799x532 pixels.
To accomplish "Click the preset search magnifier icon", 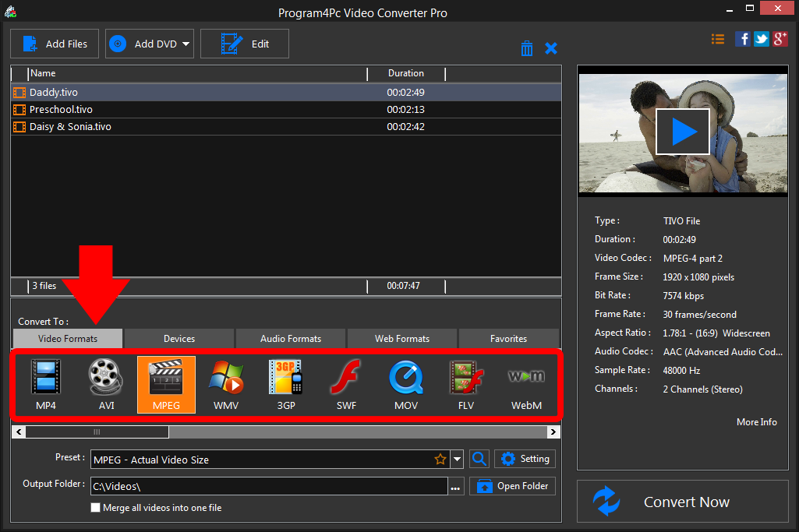I will click(x=479, y=459).
